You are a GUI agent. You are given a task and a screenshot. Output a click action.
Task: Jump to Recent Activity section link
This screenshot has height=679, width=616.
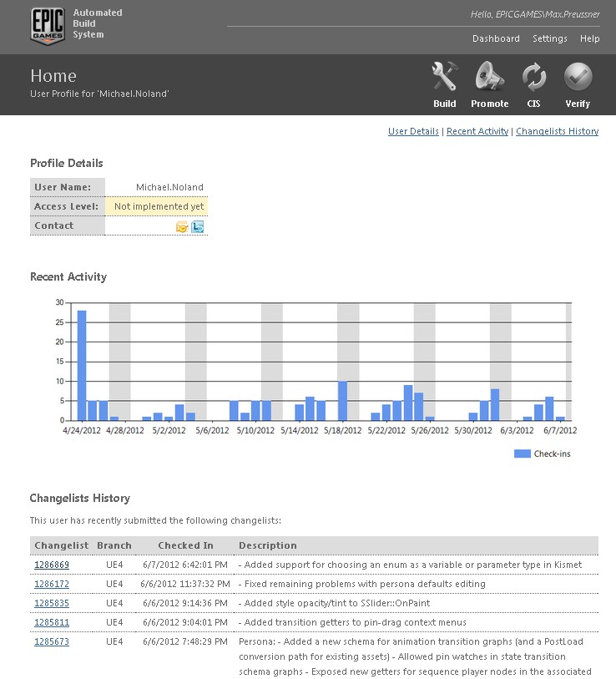tap(477, 131)
